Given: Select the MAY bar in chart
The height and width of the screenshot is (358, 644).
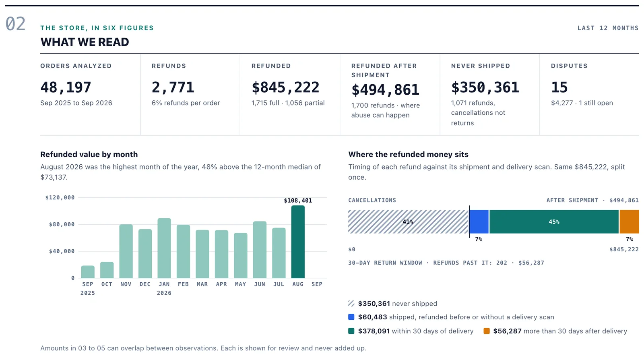Looking at the screenshot, I should [x=241, y=256].
